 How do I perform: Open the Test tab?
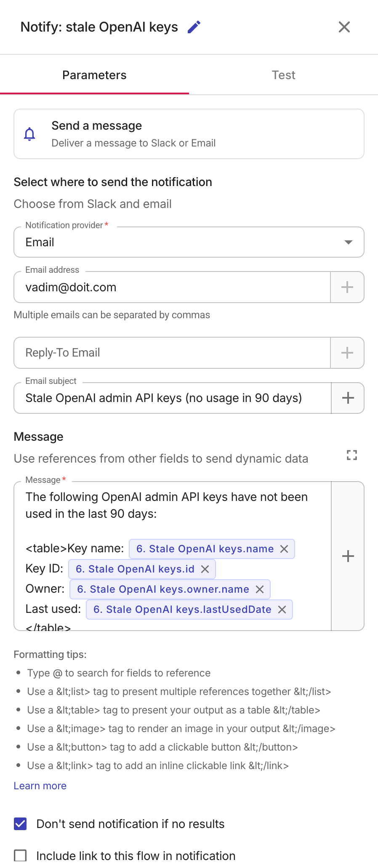tap(283, 75)
